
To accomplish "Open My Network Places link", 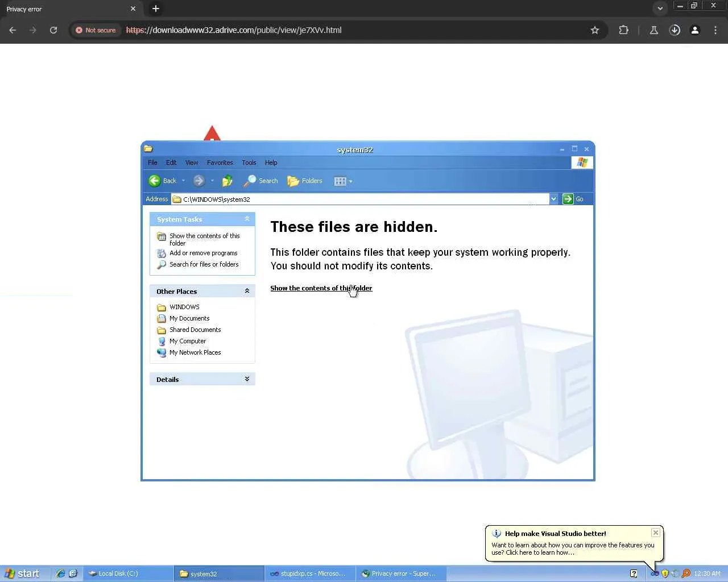I will (195, 352).
